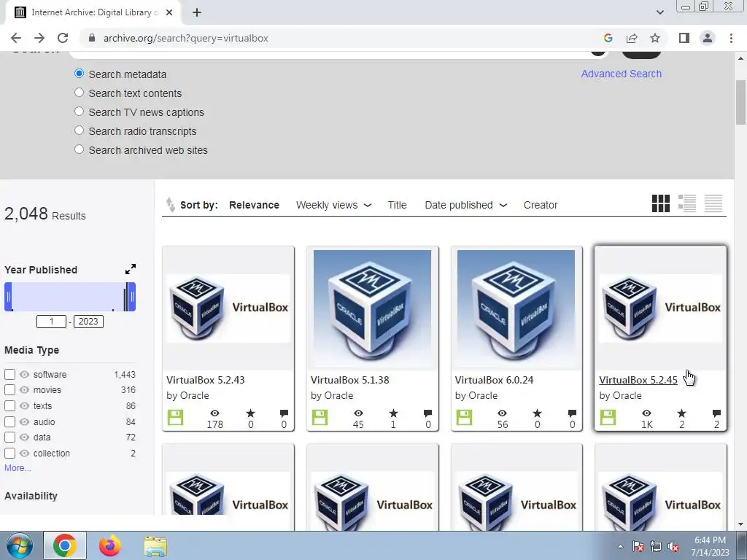Screen dimensions: 747x560
Task: Click software icon on VirtualBox 6.0.24 card
Action: coord(464,417)
